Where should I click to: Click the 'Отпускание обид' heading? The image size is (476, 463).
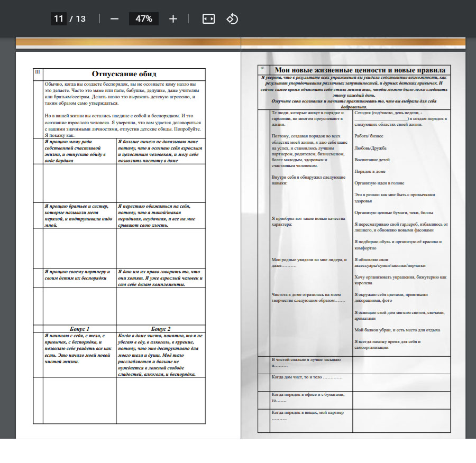[124, 74]
